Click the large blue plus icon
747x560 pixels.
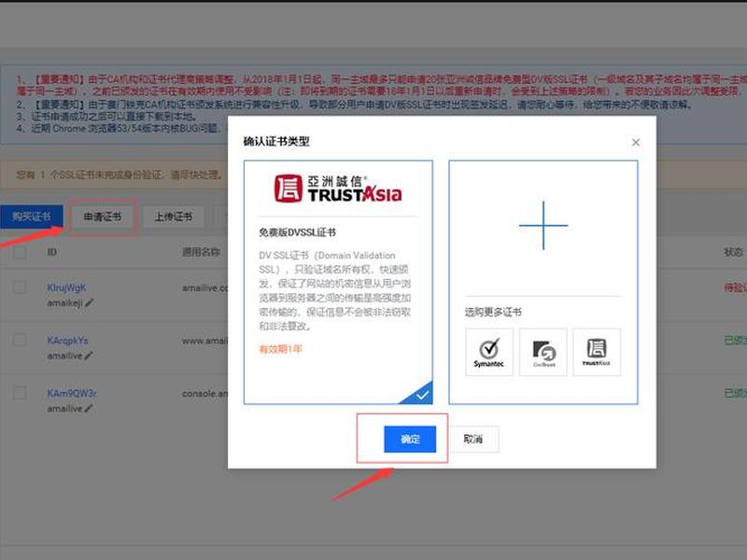click(x=543, y=225)
